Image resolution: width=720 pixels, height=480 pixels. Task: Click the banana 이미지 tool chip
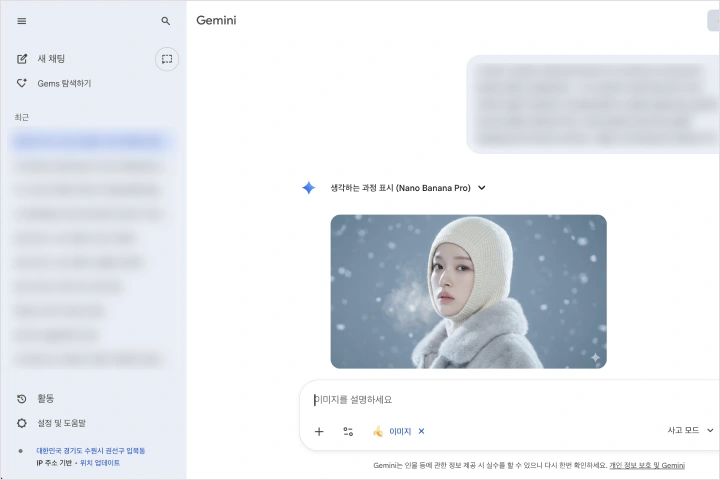[392, 431]
